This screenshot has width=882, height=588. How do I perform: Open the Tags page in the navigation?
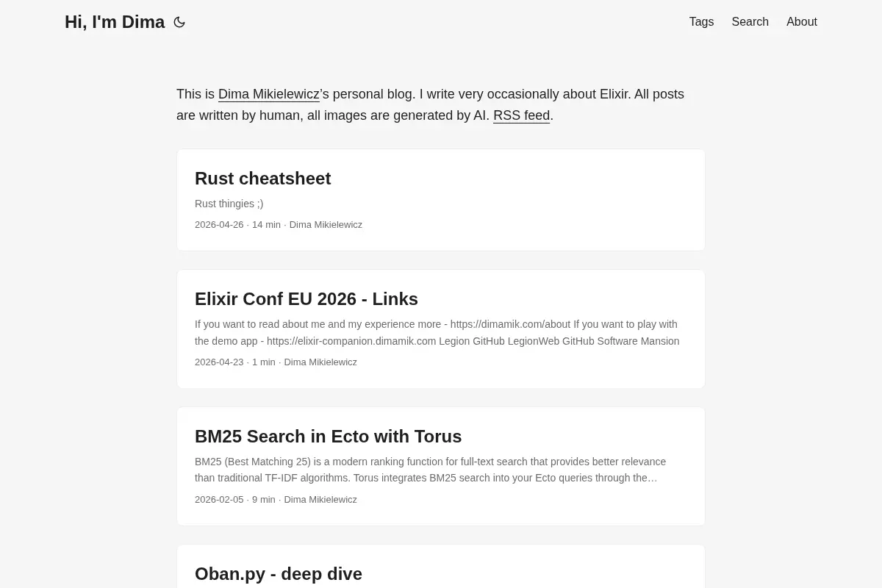(701, 22)
